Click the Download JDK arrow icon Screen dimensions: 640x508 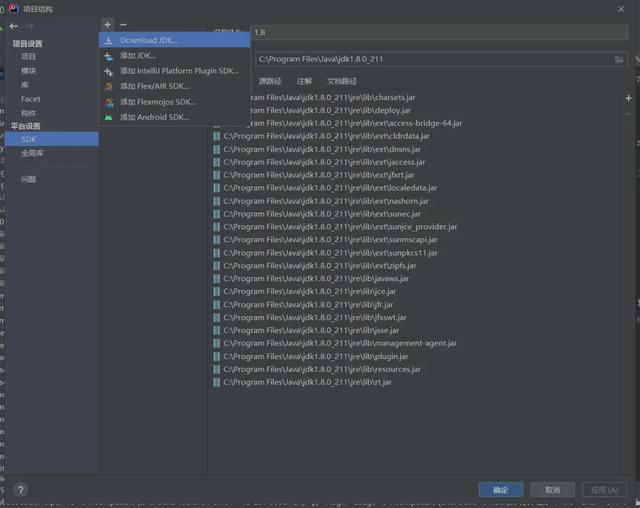[109, 40]
